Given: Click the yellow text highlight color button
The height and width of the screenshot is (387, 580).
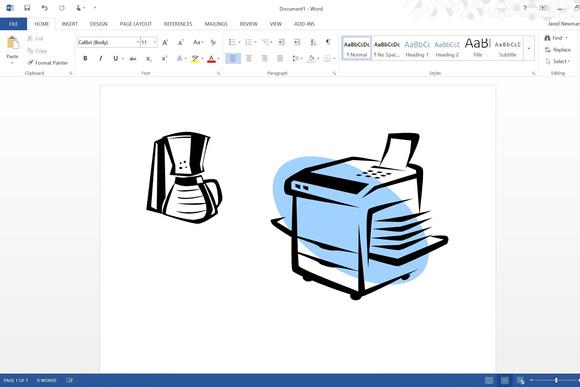Looking at the screenshot, I should (x=195, y=59).
